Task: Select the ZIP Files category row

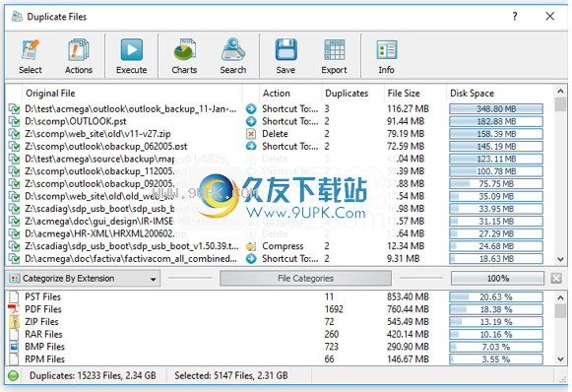Action: point(276,322)
